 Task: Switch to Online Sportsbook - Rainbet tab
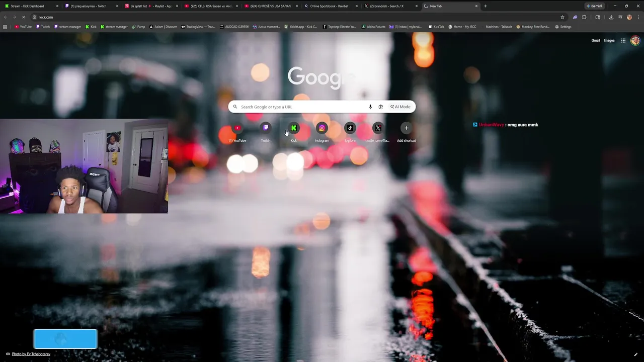330,6
